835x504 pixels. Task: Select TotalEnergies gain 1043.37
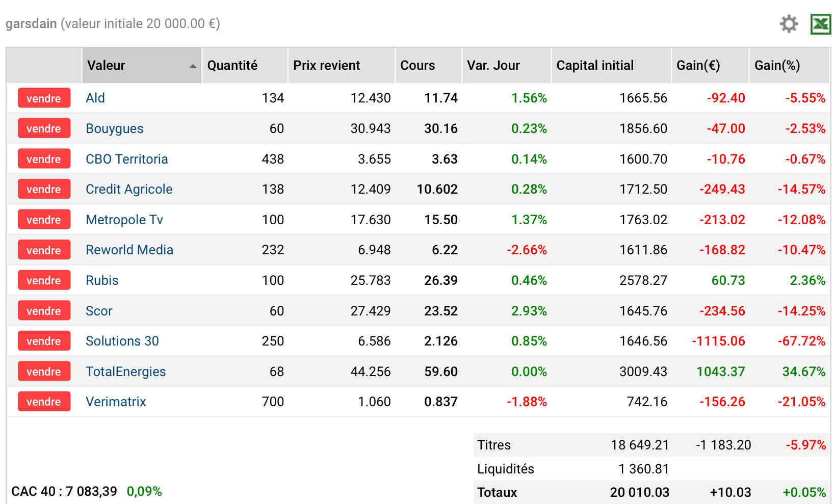(x=721, y=372)
